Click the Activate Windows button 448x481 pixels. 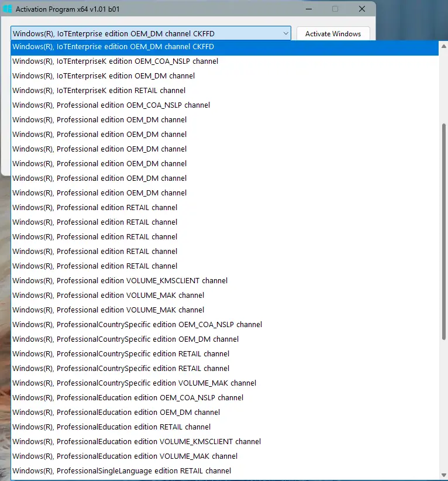click(x=333, y=34)
